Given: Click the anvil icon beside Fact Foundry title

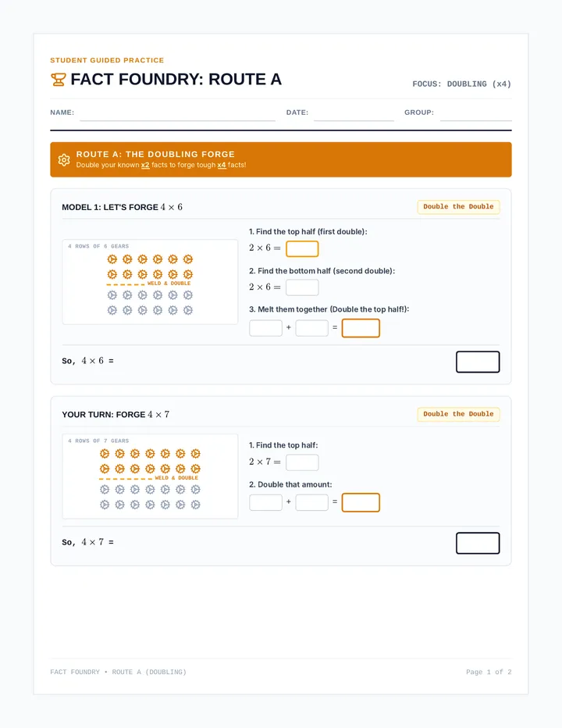Looking at the screenshot, I should [59, 80].
